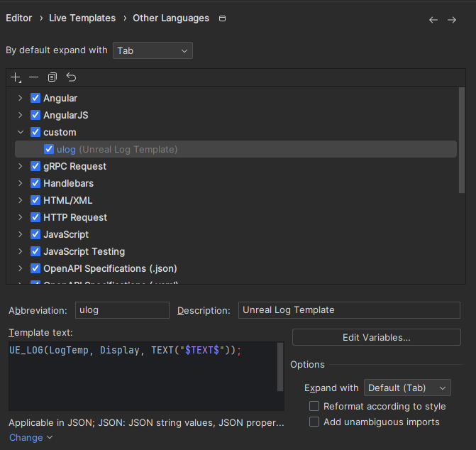
Task: Navigate forward with right arrow
Action: [452, 20]
